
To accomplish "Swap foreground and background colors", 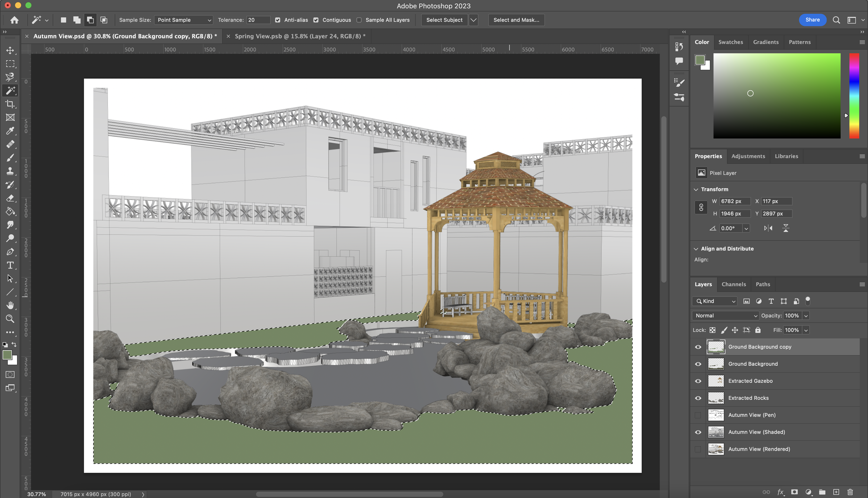I will tap(14, 345).
